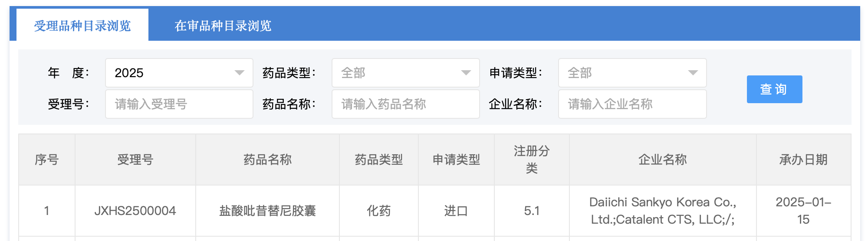The width and height of the screenshot is (868, 241).
Task: Click the 企业名称 table column header
Action: point(662,160)
